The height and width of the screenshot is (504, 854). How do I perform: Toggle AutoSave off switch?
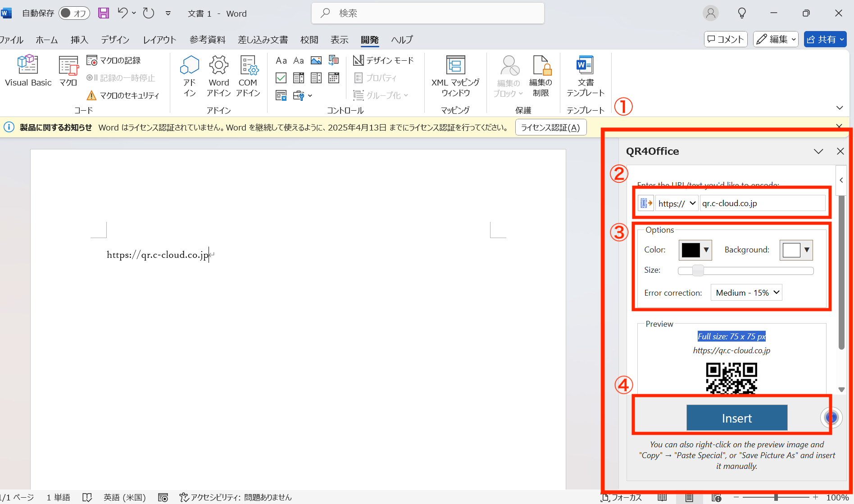(74, 13)
